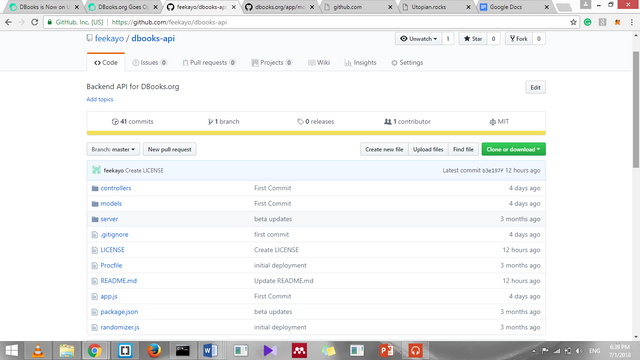Click the taskbar clock
Screen dimensions: 640x360
click(620, 351)
